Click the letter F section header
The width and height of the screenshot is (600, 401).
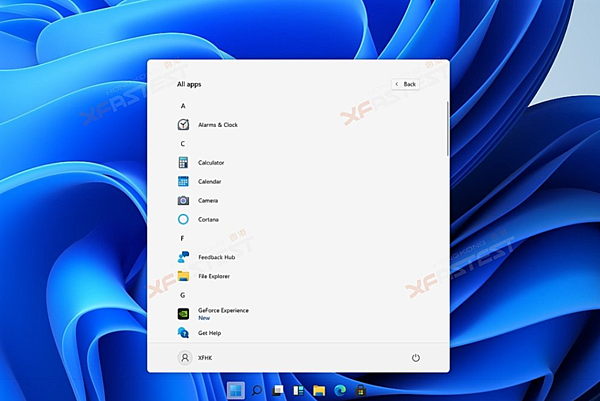182,238
